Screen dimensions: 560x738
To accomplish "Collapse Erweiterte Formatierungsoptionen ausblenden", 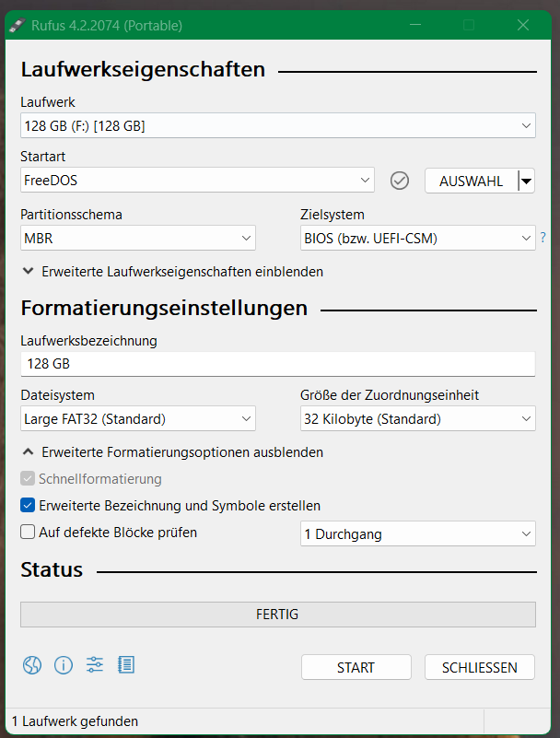I will click(x=173, y=452).
